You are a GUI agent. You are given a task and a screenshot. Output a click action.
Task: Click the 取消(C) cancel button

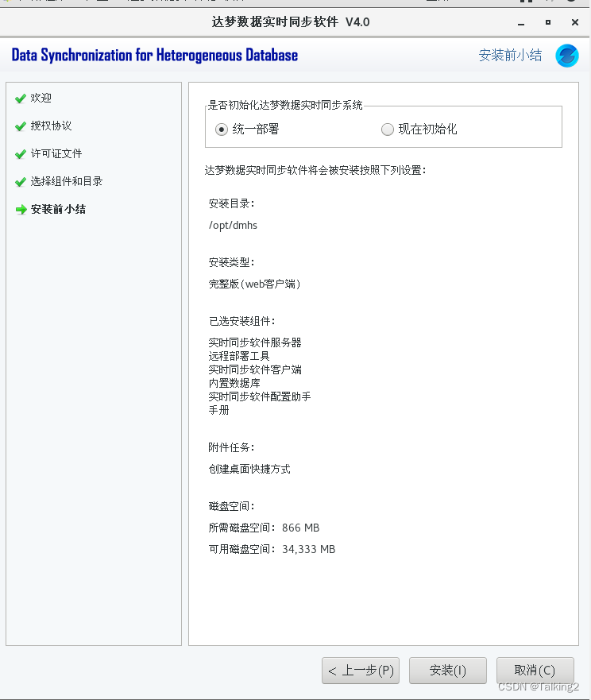tap(535, 670)
